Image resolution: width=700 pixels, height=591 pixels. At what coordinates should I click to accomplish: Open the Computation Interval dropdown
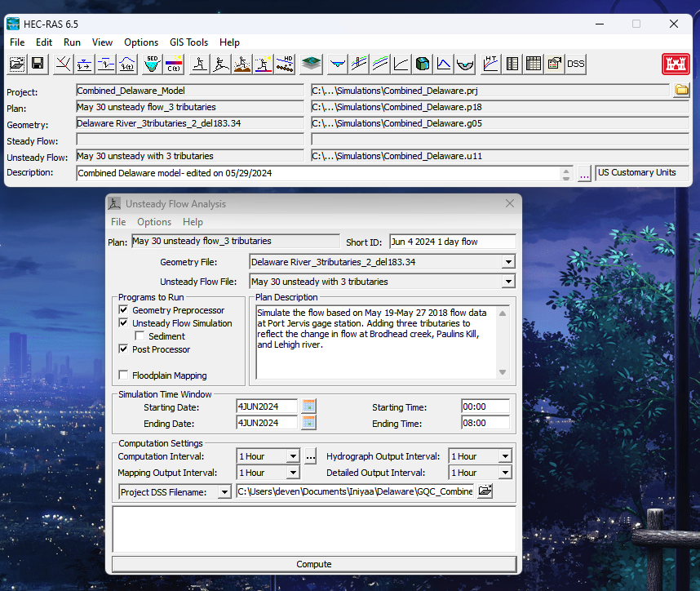click(x=293, y=456)
